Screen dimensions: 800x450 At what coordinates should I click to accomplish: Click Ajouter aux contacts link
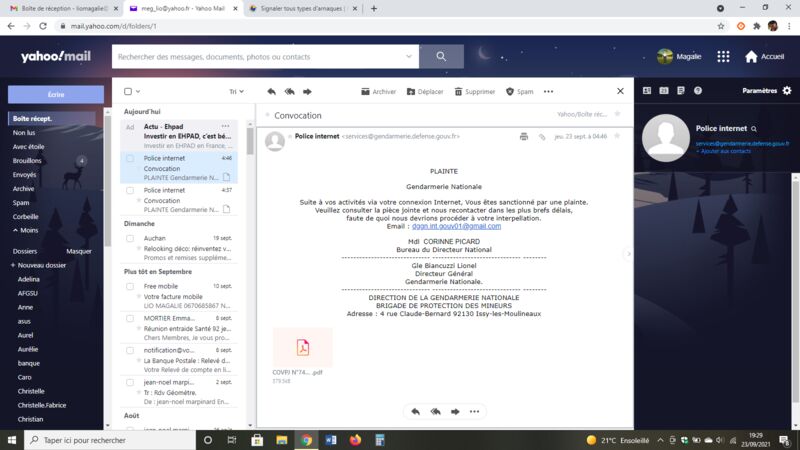723,151
